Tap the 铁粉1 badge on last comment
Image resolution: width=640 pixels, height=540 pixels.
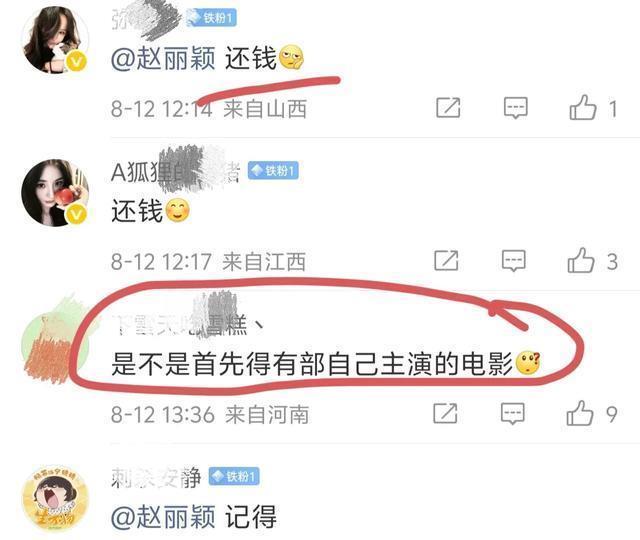point(234,476)
